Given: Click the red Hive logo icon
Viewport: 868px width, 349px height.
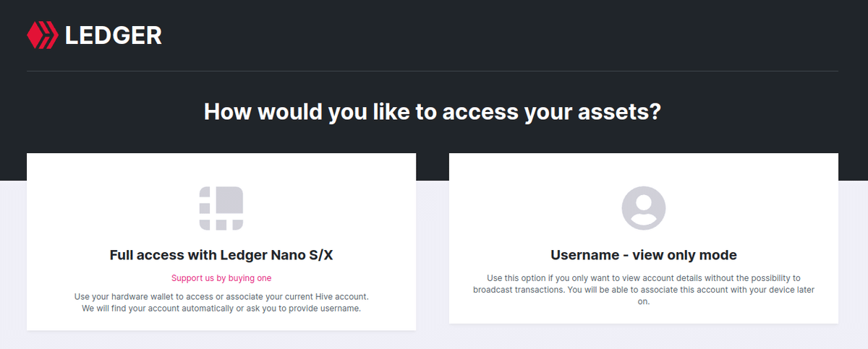Looking at the screenshot, I should [42, 35].
